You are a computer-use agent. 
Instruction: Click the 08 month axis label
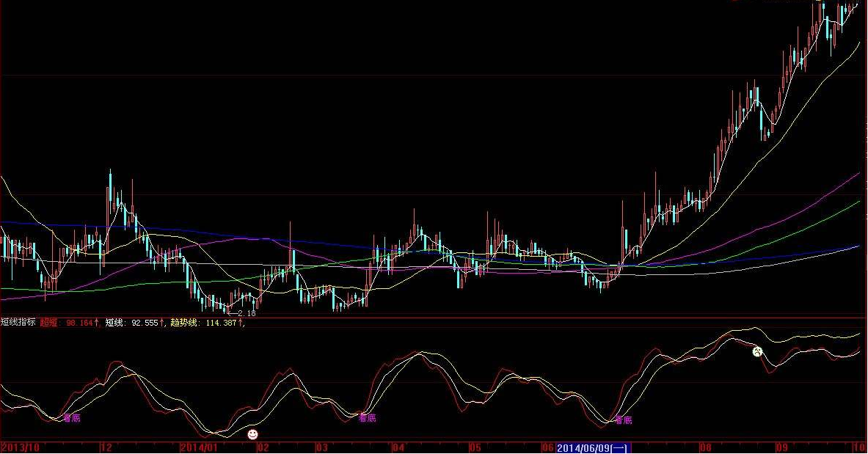click(x=705, y=448)
